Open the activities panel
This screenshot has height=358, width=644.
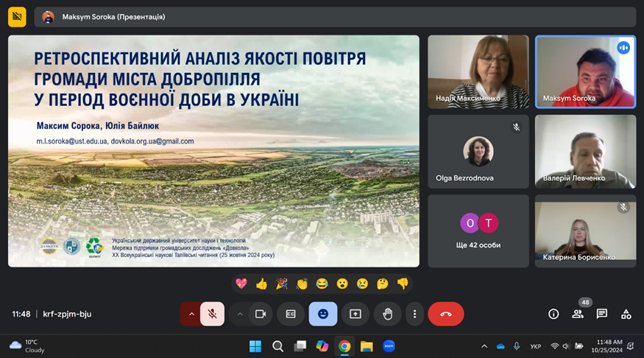[x=626, y=314]
